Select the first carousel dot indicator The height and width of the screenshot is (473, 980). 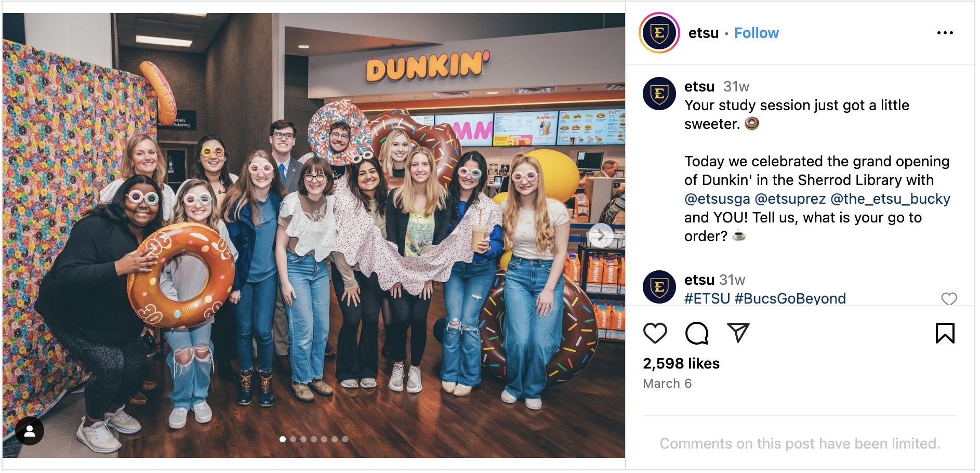coord(282,439)
